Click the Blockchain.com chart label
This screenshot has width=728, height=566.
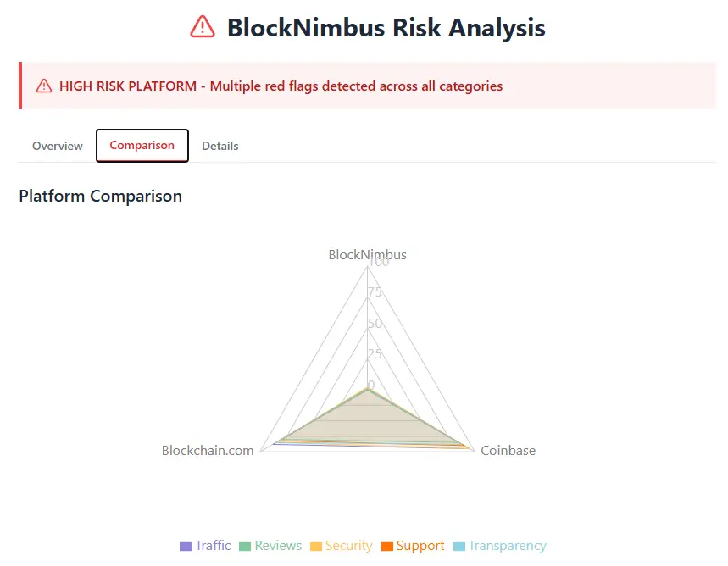(208, 450)
